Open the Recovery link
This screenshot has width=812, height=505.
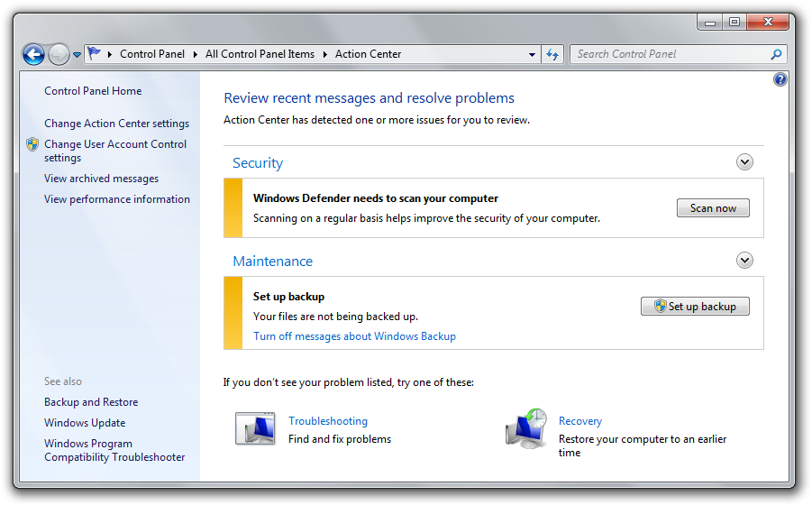[x=580, y=421]
